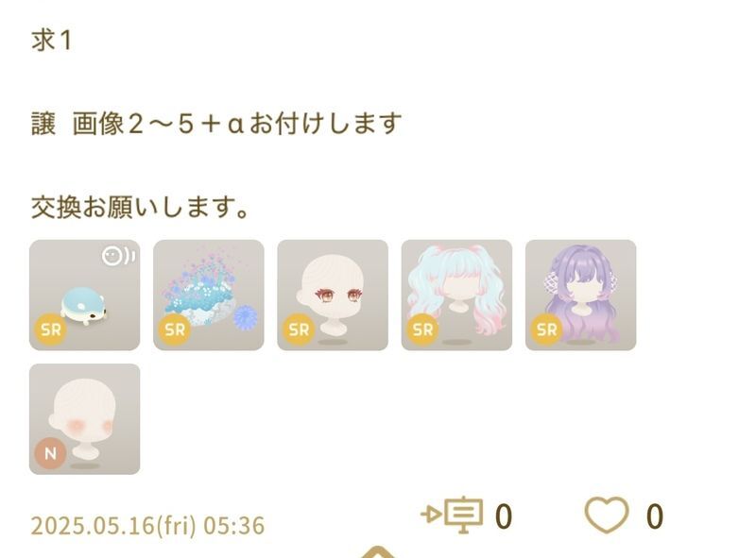Click the SR badge on purple hair item
This screenshot has height=558, width=756.
pyautogui.click(x=547, y=330)
